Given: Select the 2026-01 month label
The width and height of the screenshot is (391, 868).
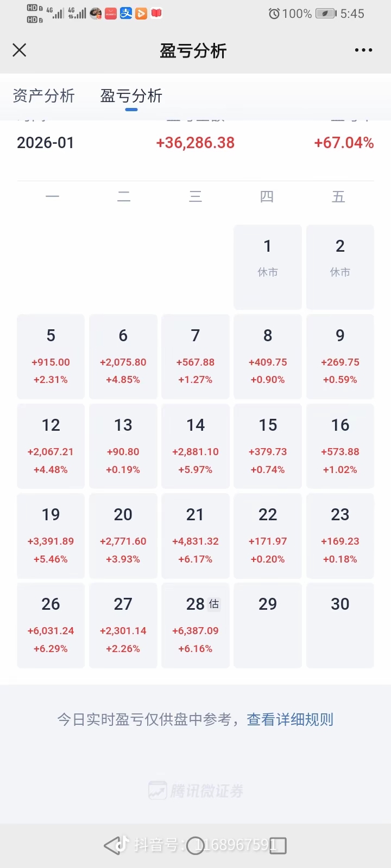Looking at the screenshot, I should [45, 143].
